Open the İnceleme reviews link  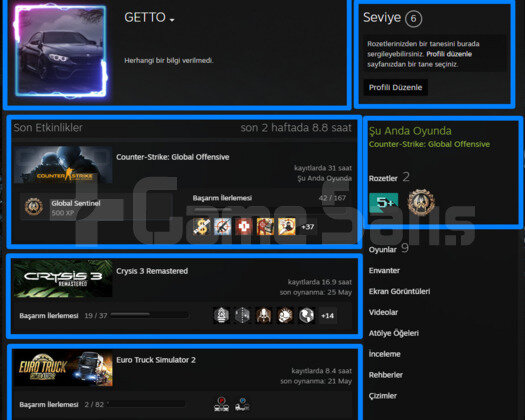coord(385,354)
